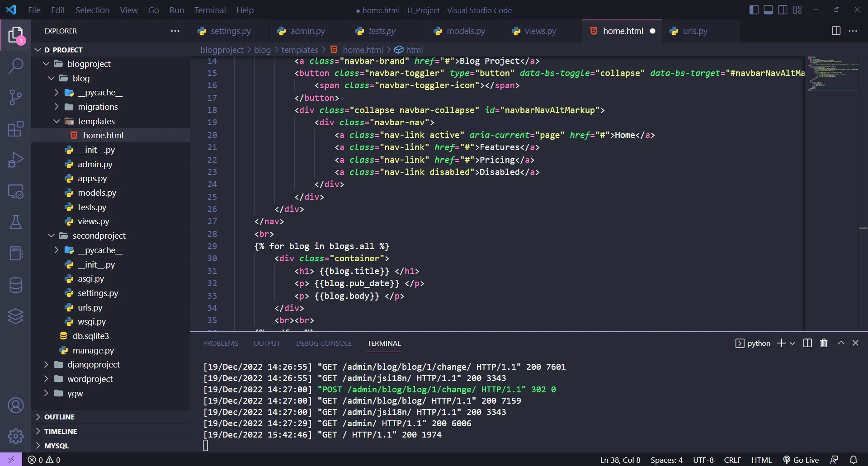Switch to the views.py tab

pyautogui.click(x=540, y=31)
